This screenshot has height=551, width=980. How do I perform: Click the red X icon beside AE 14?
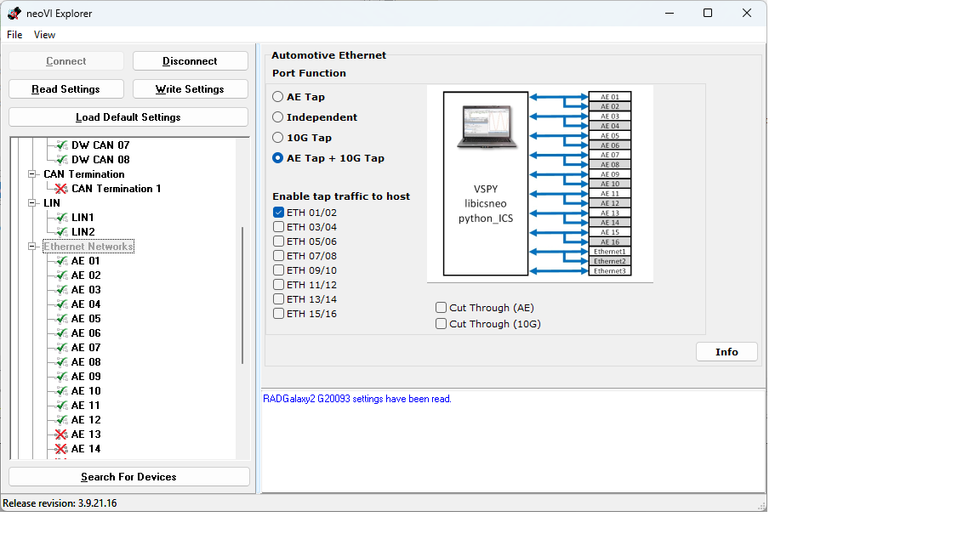point(60,449)
